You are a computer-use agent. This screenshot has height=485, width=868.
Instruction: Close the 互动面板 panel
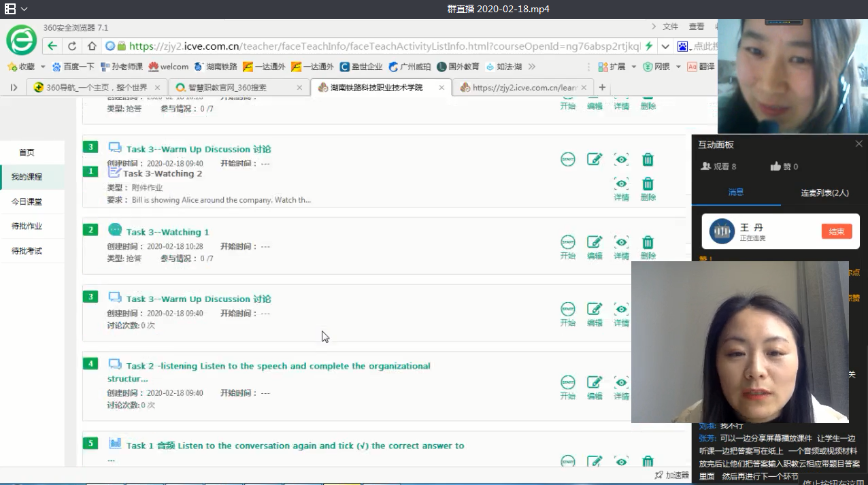(858, 144)
